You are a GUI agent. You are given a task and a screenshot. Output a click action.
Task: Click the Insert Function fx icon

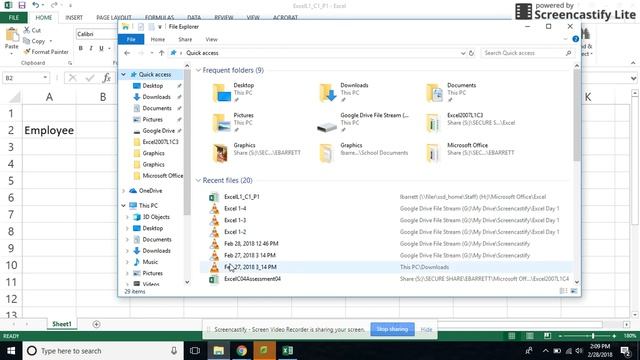click(107, 78)
